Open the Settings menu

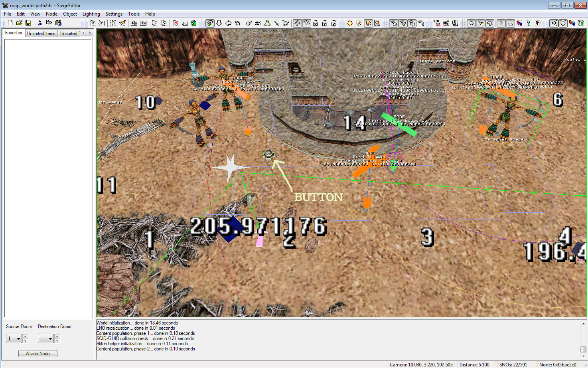tap(114, 14)
